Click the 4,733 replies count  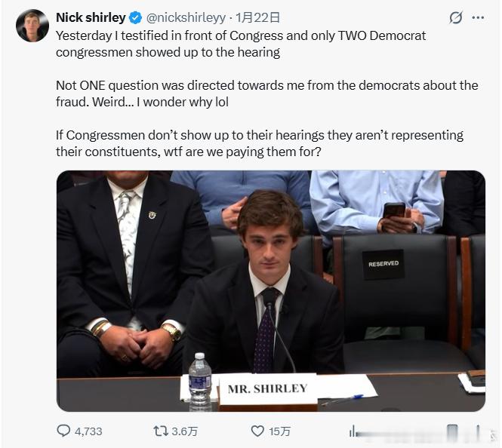click(88, 431)
